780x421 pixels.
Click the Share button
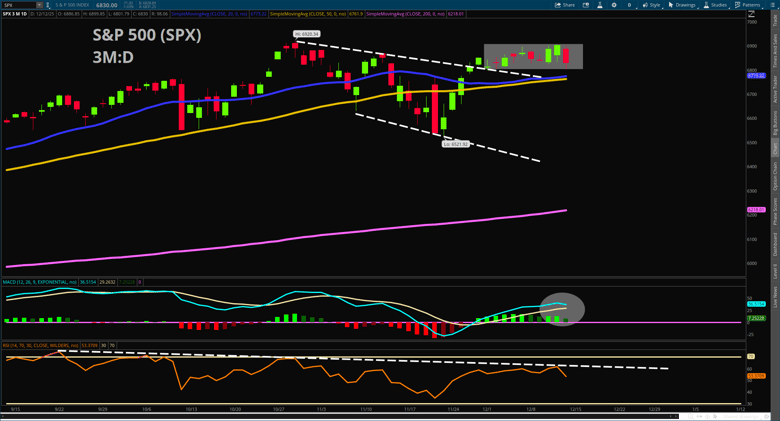pos(565,5)
